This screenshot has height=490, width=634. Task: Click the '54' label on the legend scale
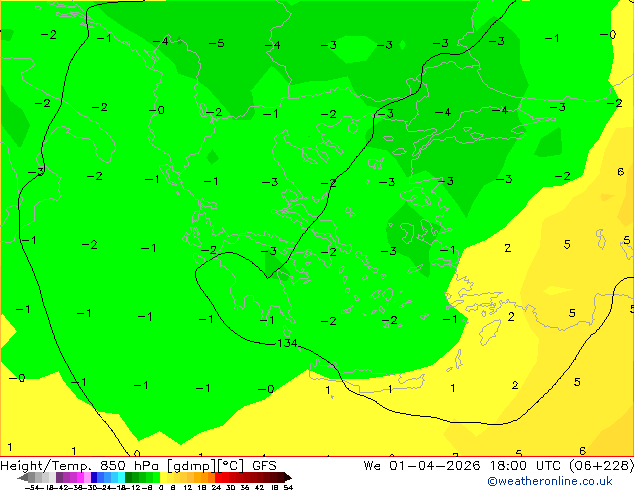click(288, 488)
